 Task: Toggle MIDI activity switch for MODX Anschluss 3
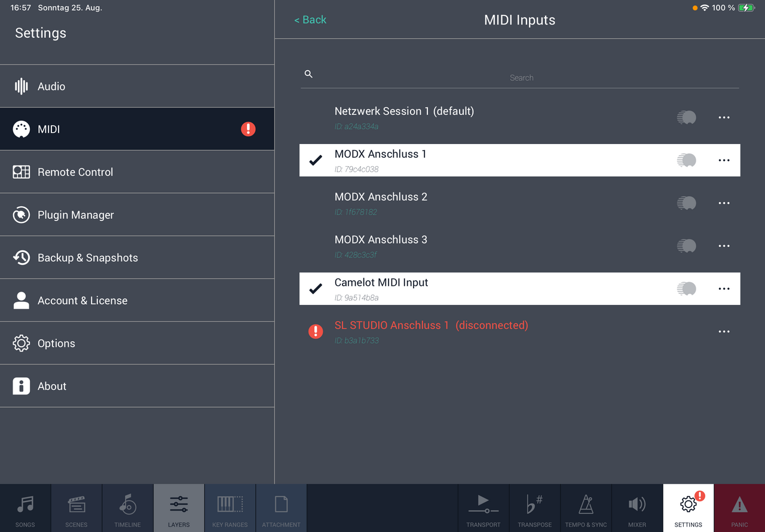687,246
